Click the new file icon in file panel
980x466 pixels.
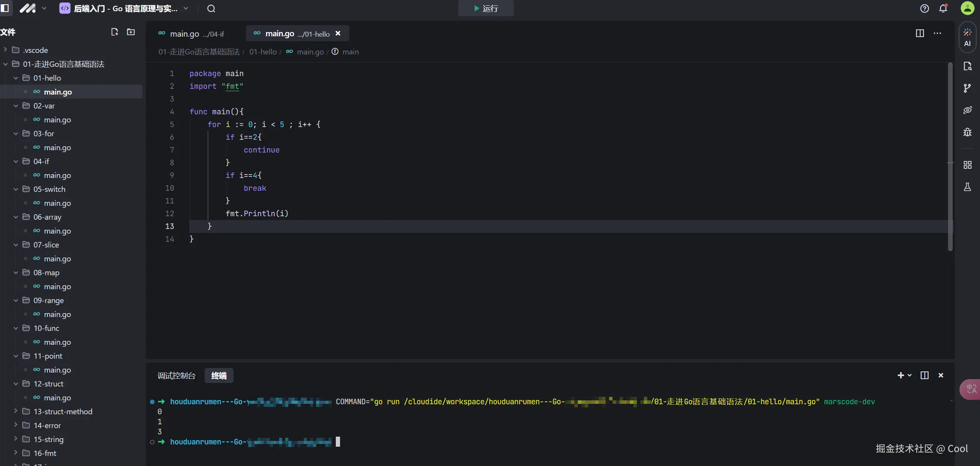(x=114, y=32)
